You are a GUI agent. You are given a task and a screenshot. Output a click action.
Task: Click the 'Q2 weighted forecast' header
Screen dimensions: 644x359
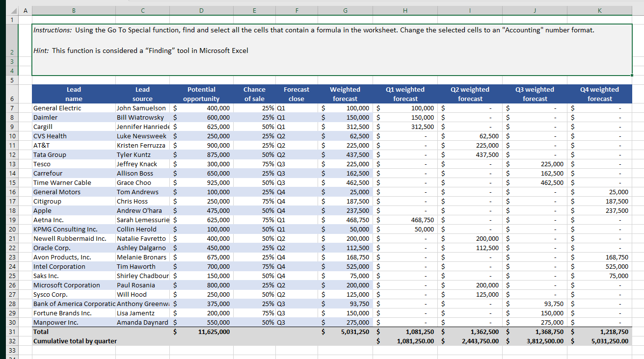click(x=470, y=94)
